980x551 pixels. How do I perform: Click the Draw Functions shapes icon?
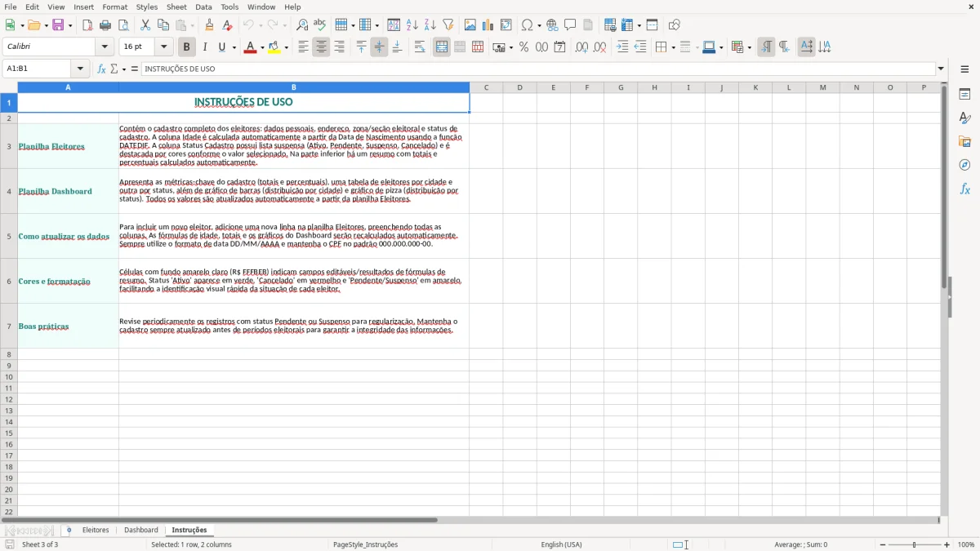pyautogui.click(x=675, y=25)
